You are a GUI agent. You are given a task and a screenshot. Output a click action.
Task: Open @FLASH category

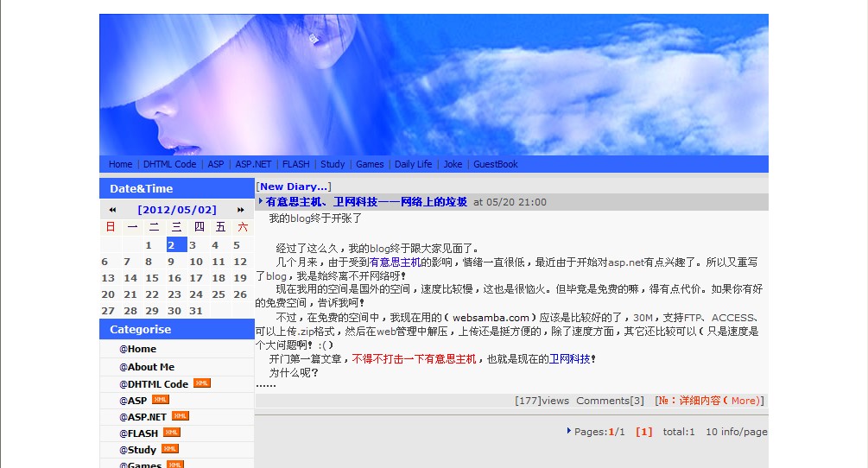138,433
